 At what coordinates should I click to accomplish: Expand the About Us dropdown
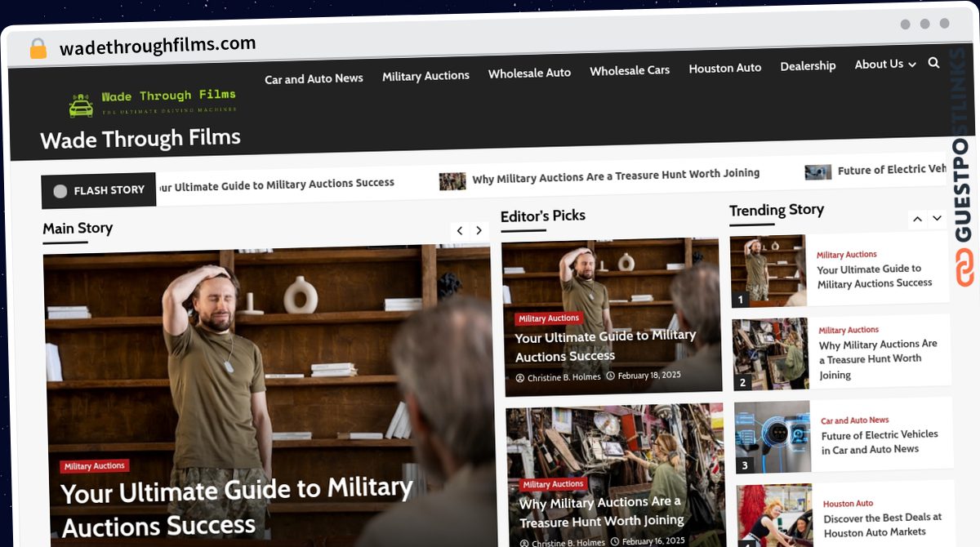click(885, 64)
